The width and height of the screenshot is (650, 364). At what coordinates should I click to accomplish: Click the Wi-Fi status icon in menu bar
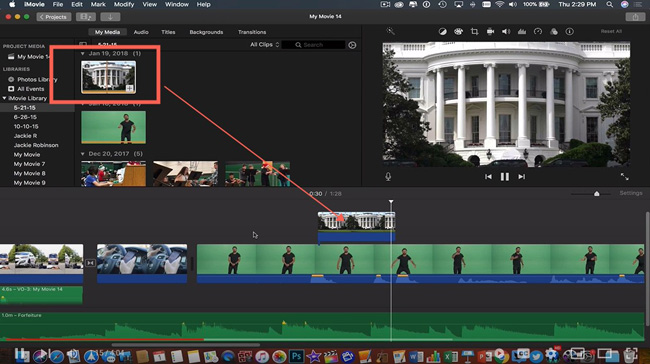point(500,5)
